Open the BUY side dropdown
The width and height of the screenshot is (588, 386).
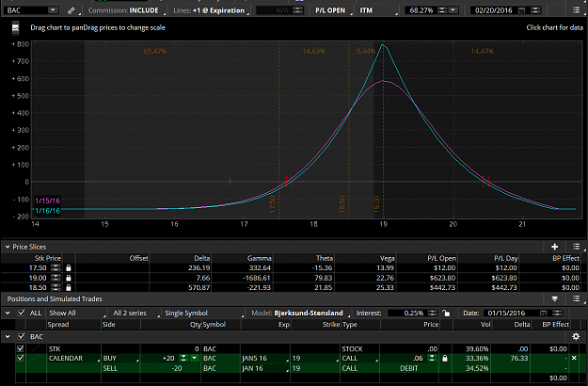(x=120, y=359)
